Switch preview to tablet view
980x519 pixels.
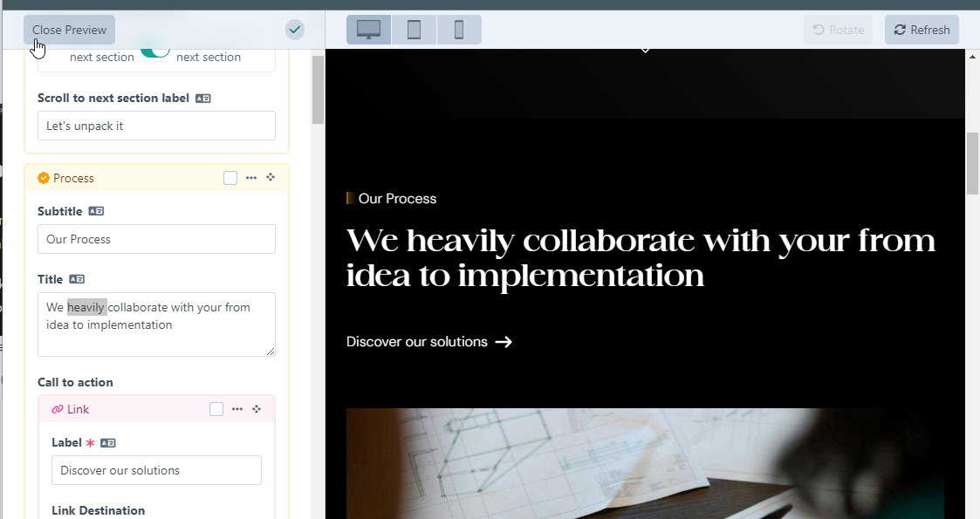coord(414,30)
